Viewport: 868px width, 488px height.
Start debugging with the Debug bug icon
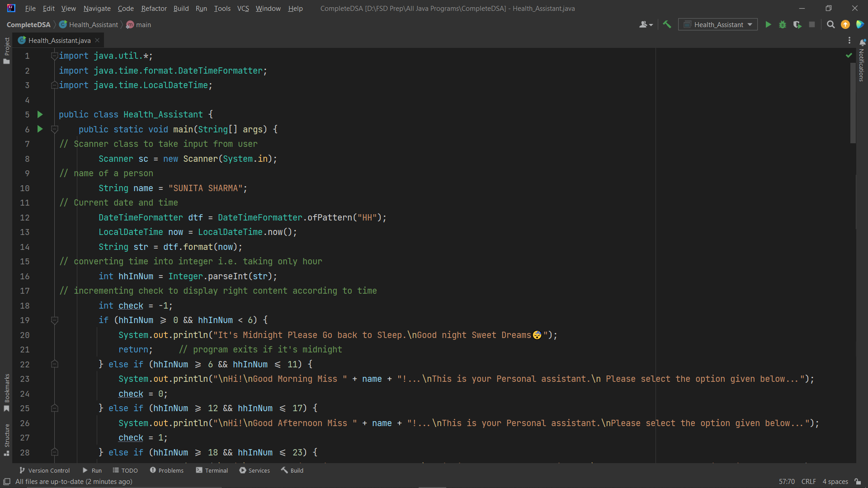[x=783, y=25]
